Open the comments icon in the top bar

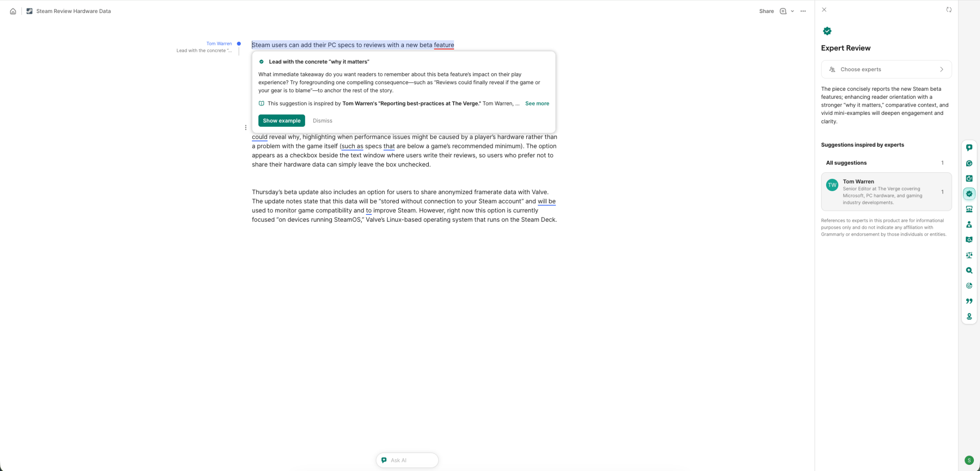783,11
